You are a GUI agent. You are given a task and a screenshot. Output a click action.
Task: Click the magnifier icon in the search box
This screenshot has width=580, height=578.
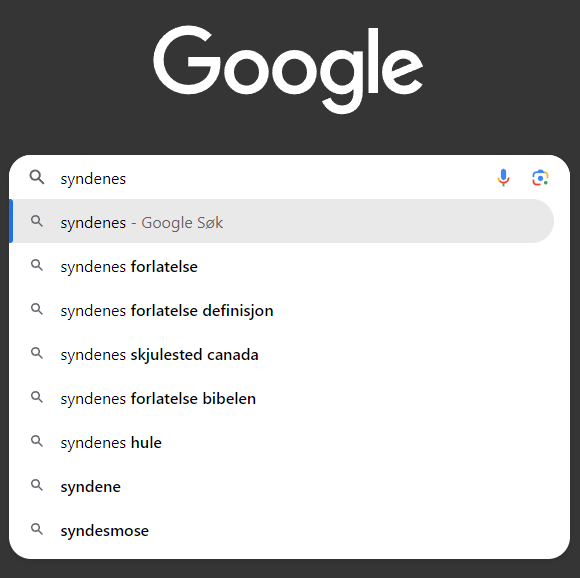pyautogui.click(x=37, y=178)
